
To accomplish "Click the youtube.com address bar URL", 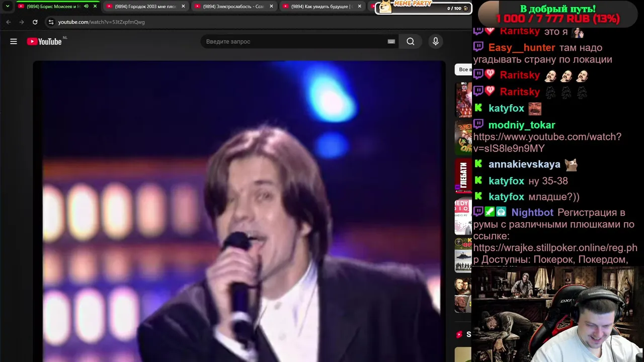I will tap(101, 22).
